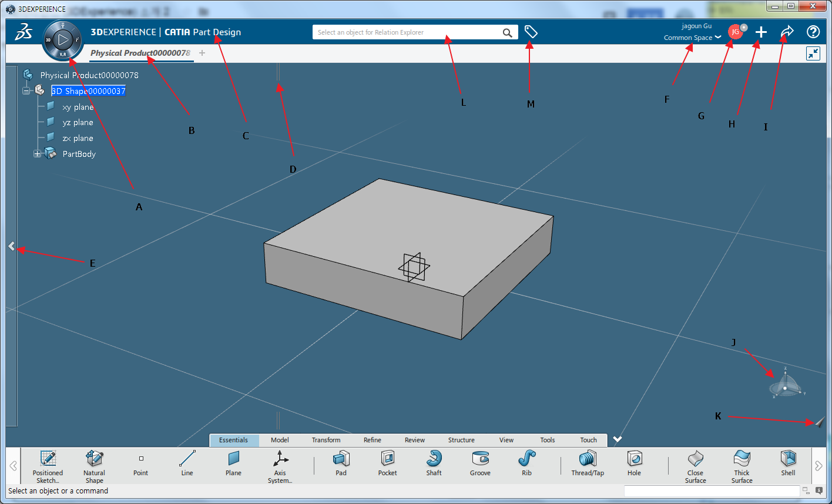832x504 pixels.
Task: Choose the Line tool
Action: click(187, 463)
